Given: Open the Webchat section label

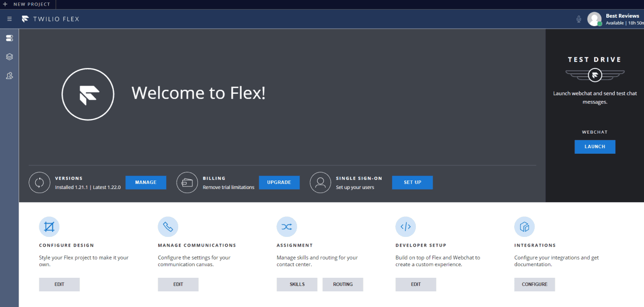Looking at the screenshot, I should (x=595, y=132).
